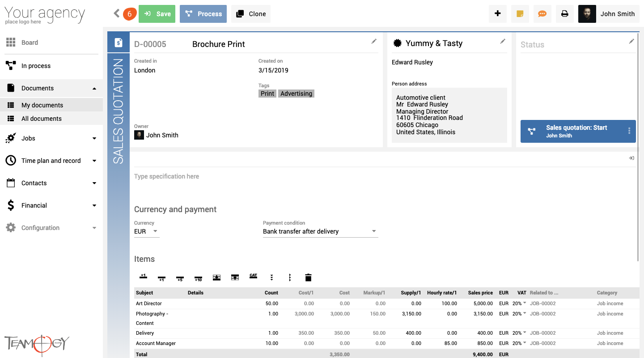Click the created on date 3/15/2019

coord(273,70)
